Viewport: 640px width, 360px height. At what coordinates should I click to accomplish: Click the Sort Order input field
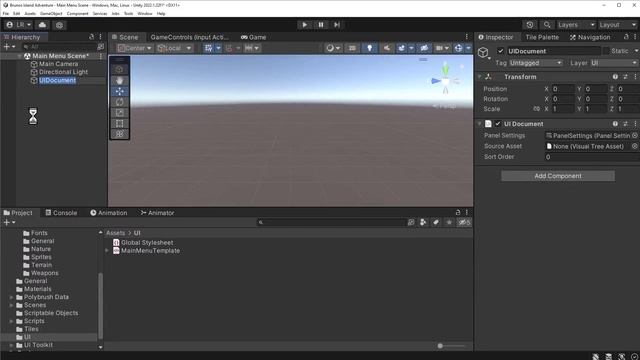(x=592, y=157)
